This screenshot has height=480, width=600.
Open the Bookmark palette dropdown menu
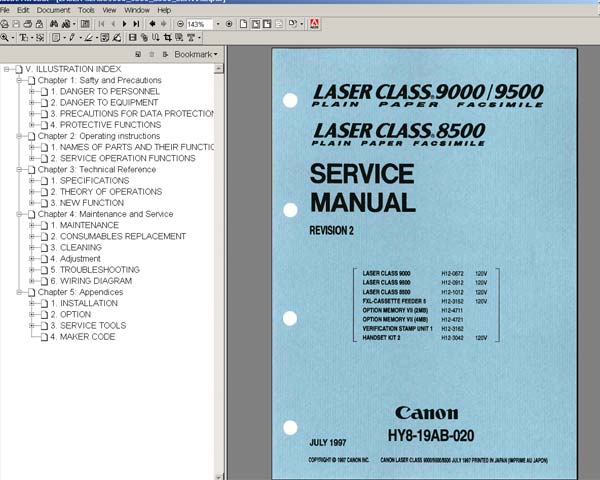196,54
